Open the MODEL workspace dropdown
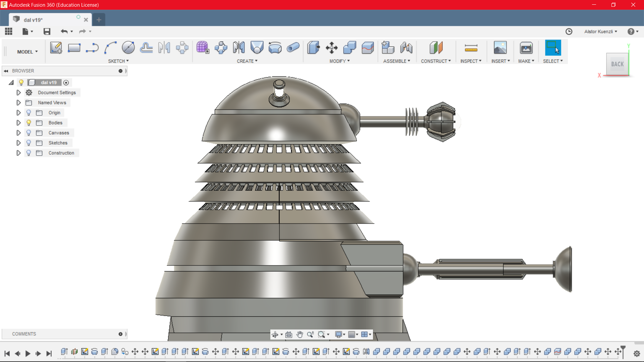644x362 pixels. coord(28,52)
